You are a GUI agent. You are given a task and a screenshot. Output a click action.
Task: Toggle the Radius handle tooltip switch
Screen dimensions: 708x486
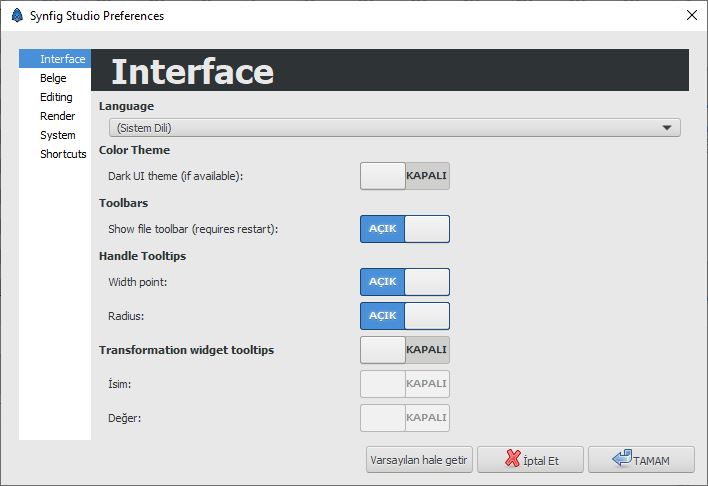pyautogui.click(x=405, y=316)
